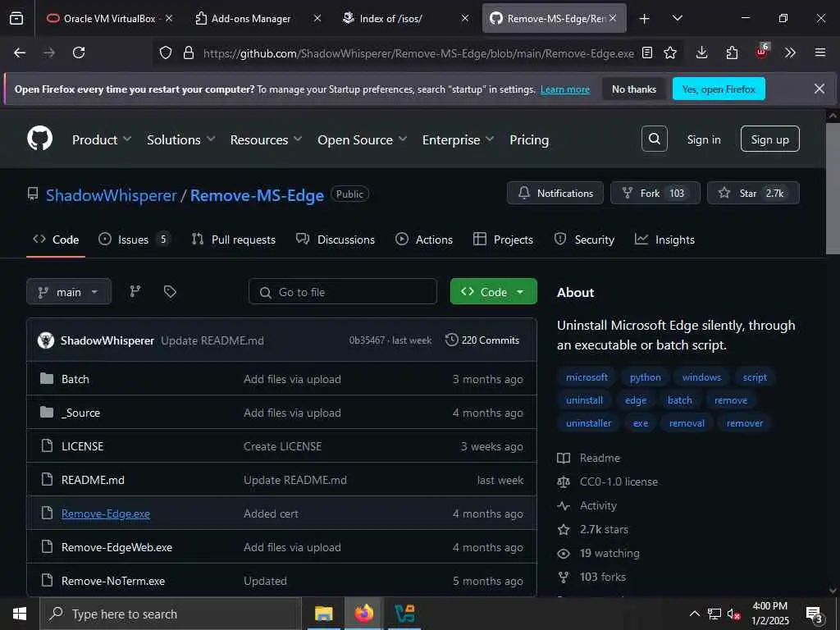
Task: Open the green Code dropdown button
Action: (493, 291)
